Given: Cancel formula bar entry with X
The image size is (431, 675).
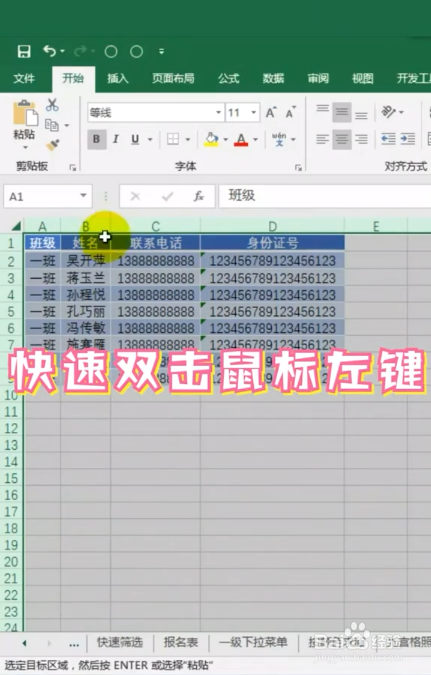Looking at the screenshot, I should 135,196.
